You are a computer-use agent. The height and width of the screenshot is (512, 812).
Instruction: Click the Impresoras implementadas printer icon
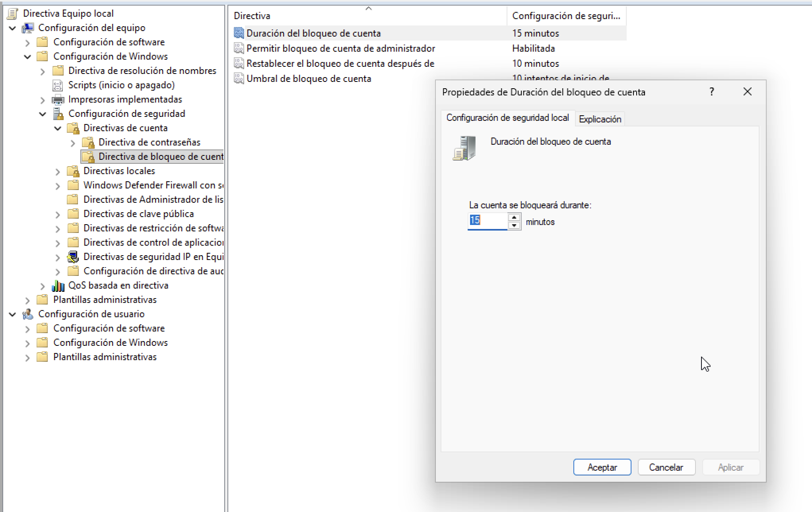coord(58,99)
